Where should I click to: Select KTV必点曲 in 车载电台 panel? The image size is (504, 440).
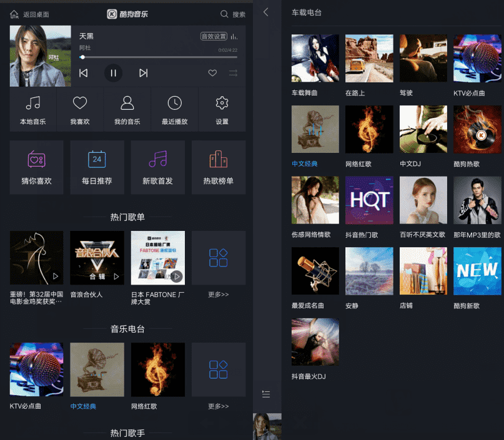click(x=477, y=59)
